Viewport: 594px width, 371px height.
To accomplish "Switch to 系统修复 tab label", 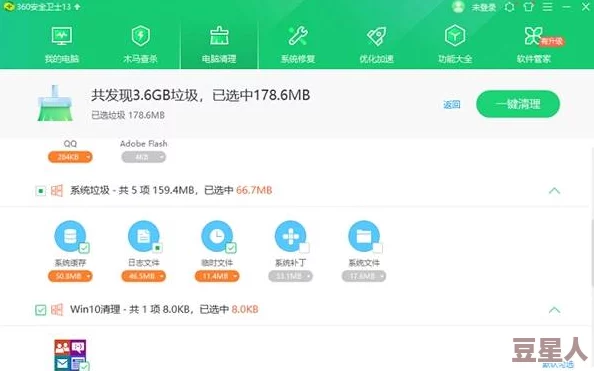I will click(x=298, y=59).
